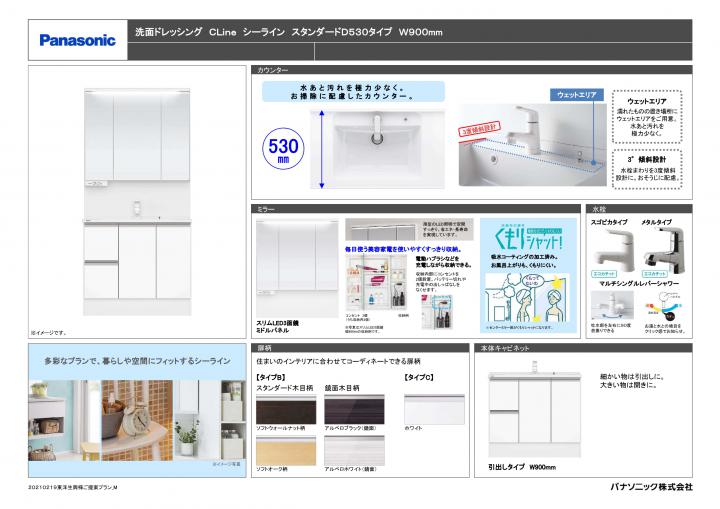Screen dimensions: 720x509
Task: Click the メタルタイプ label
Action: [657, 222]
